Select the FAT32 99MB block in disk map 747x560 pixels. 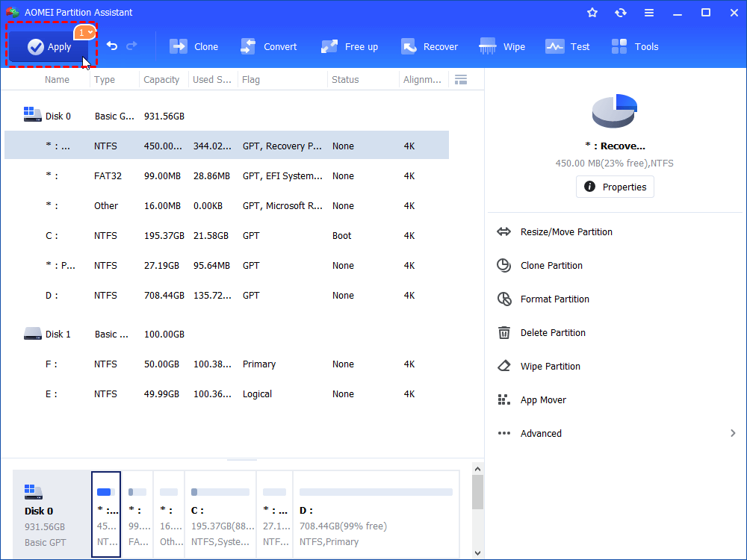[x=137, y=514]
